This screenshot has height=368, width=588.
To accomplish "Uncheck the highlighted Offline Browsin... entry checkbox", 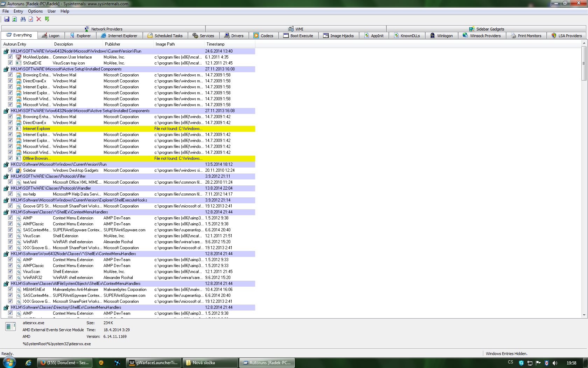I will [10, 158].
